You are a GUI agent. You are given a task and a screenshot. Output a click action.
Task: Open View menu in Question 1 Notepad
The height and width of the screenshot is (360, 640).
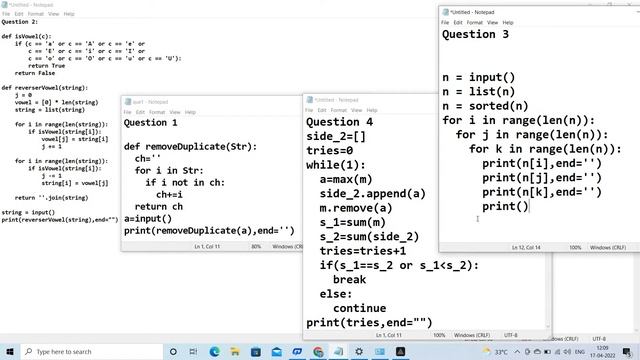pyautogui.click(x=175, y=112)
